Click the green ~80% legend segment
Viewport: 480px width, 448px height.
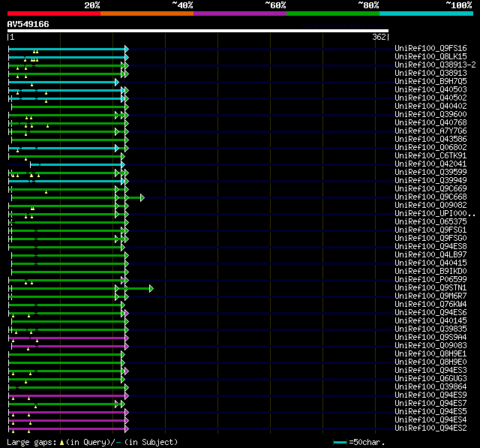click(333, 14)
